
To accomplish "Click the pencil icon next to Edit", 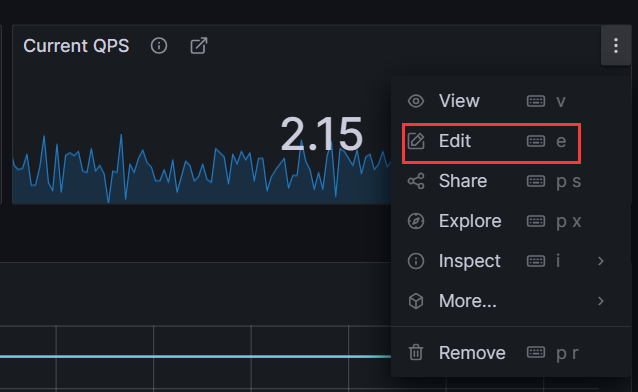I will point(416,141).
